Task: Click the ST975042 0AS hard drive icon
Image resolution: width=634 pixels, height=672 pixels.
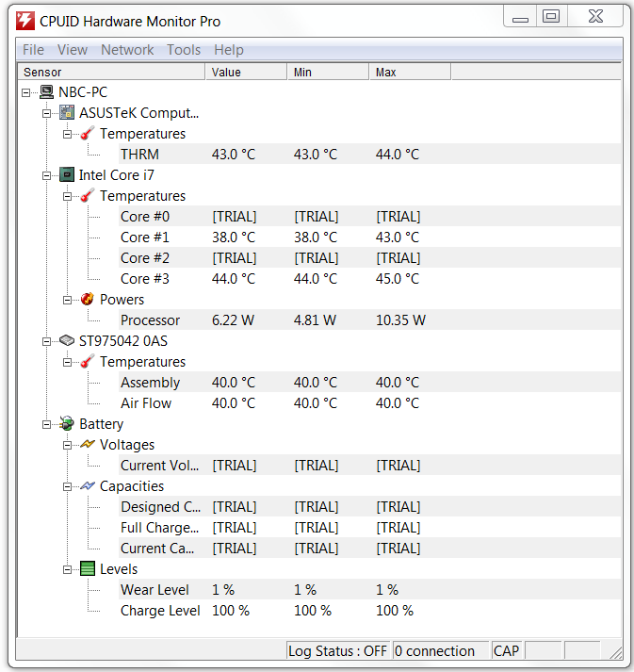Action: pyautogui.click(x=67, y=341)
